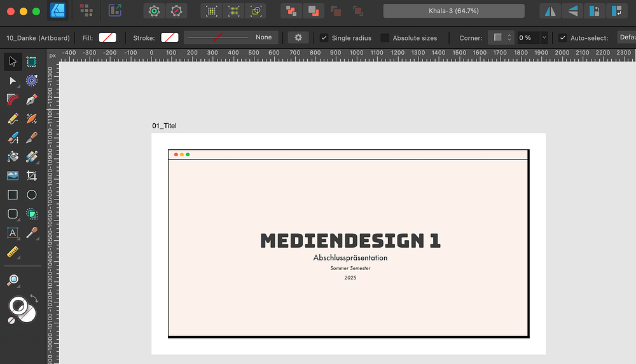Select the Shape Builder tool
This screenshot has width=636, height=364.
32,213
